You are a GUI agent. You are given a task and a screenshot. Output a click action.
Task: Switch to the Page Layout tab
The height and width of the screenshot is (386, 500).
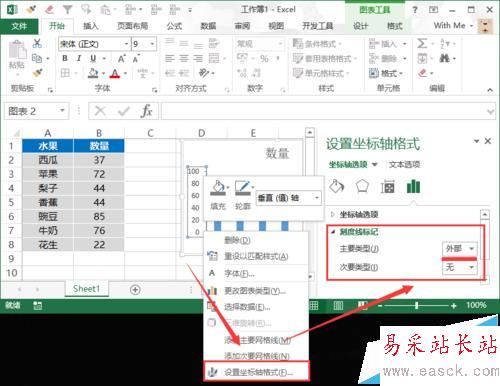(x=132, y=26)
